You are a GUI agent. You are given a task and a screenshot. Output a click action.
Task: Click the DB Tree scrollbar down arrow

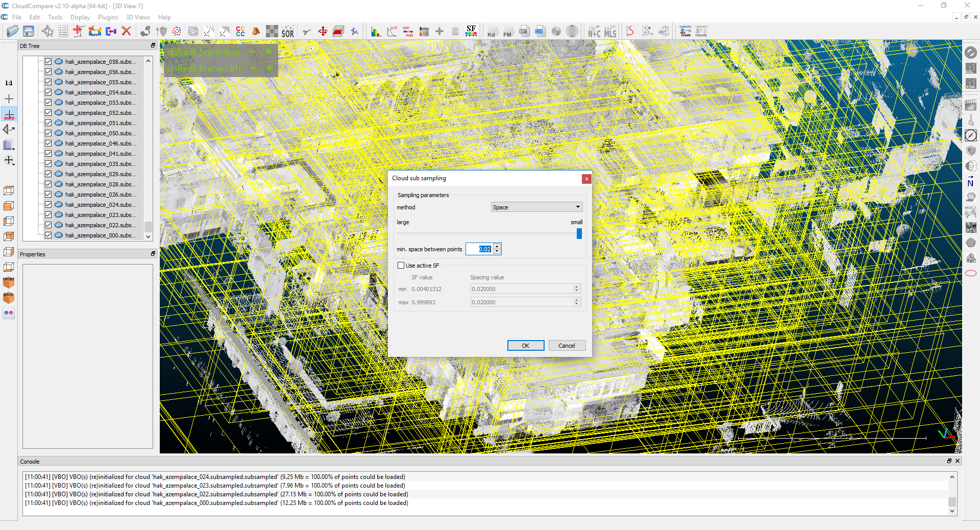click(148, 236)
